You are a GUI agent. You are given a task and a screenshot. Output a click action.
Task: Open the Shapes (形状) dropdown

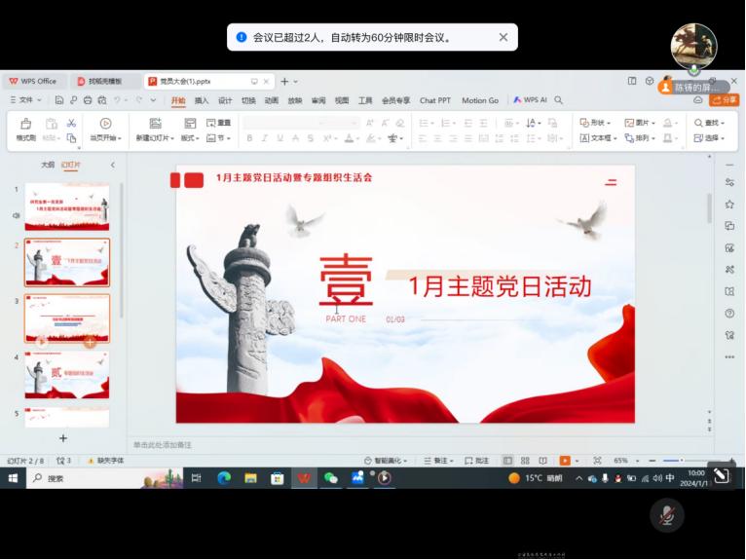point(595,123)
